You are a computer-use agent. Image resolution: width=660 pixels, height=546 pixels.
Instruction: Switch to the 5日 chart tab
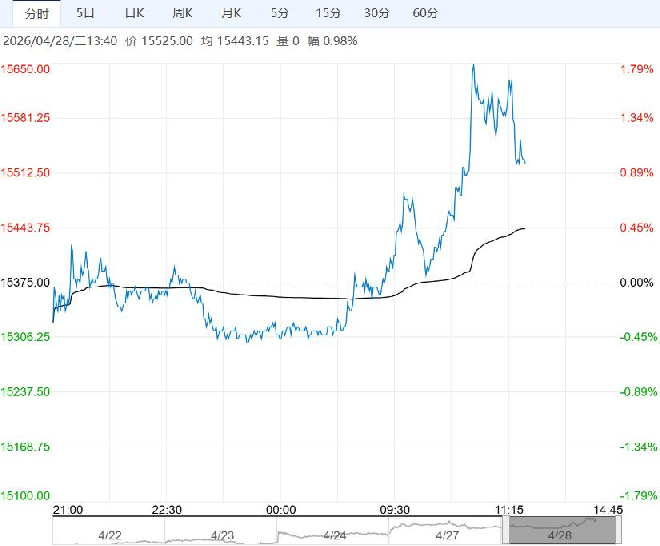click(86, 13)
